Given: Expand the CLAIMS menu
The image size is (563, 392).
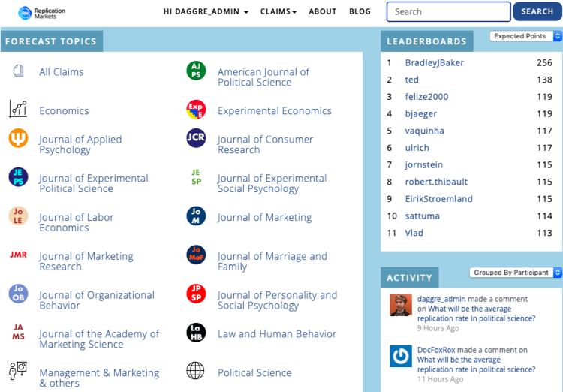Looking at the screenshot, I should [278, 11].
